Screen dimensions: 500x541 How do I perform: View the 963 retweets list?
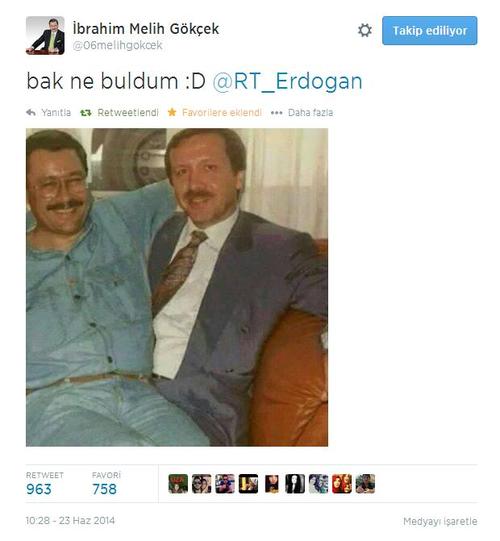(x=39, y=489)
